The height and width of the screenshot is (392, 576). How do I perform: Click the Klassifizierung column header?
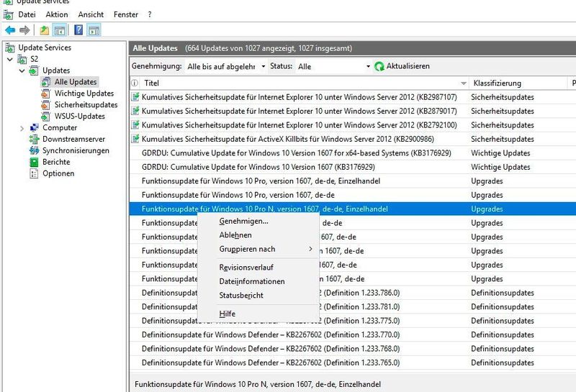518,83
